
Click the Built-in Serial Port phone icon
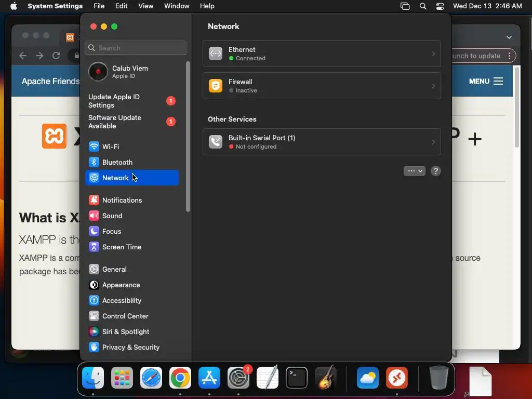coord(216,142)
